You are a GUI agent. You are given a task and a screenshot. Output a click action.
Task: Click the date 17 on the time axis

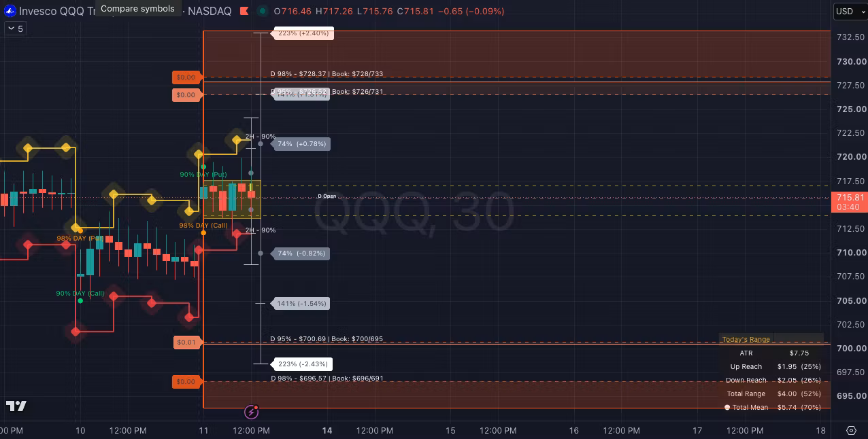697,430
